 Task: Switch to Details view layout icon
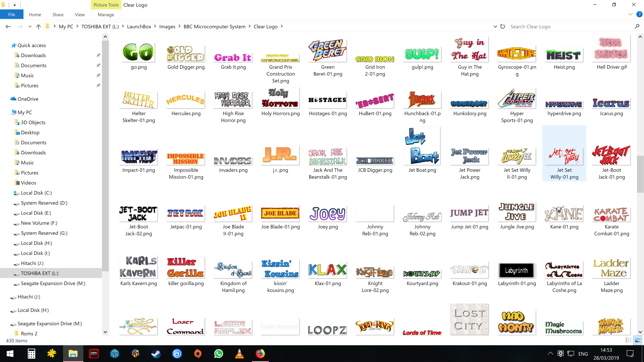[629, 340]
